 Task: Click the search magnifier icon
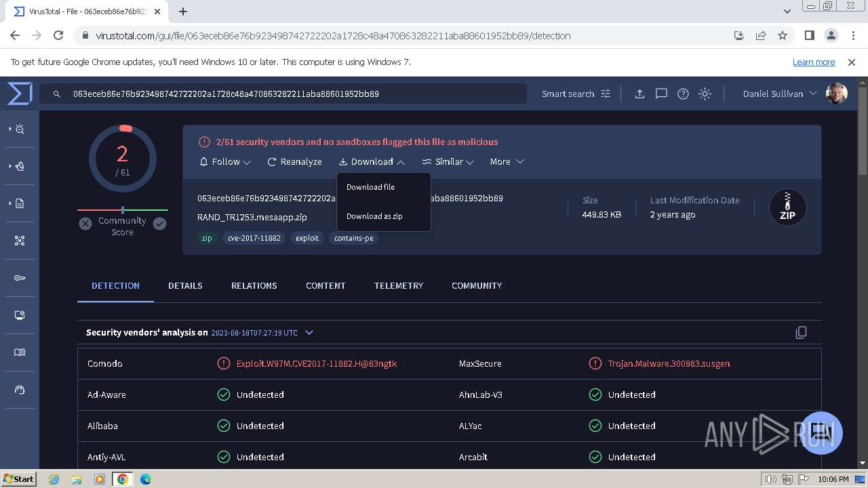(x=57, y=94)
